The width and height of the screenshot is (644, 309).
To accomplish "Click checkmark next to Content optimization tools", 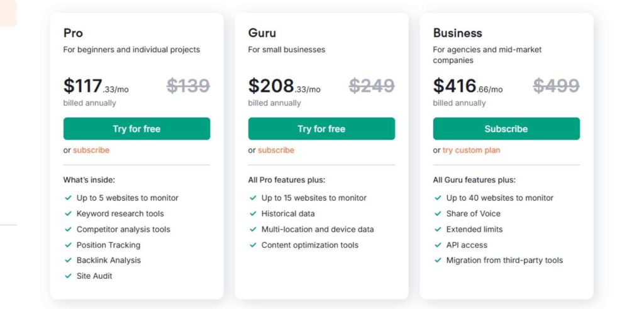I will (x=253, y=245).
